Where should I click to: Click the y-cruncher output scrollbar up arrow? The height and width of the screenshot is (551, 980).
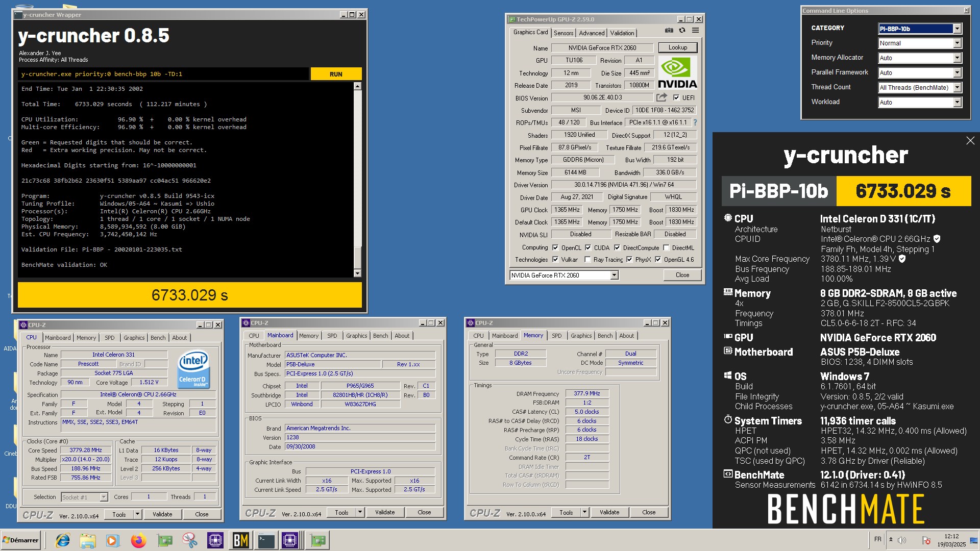(357, 86)
